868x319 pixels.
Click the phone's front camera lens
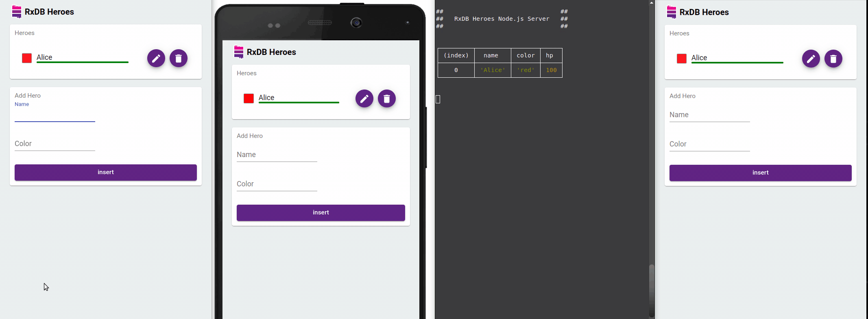coord(356,23)
